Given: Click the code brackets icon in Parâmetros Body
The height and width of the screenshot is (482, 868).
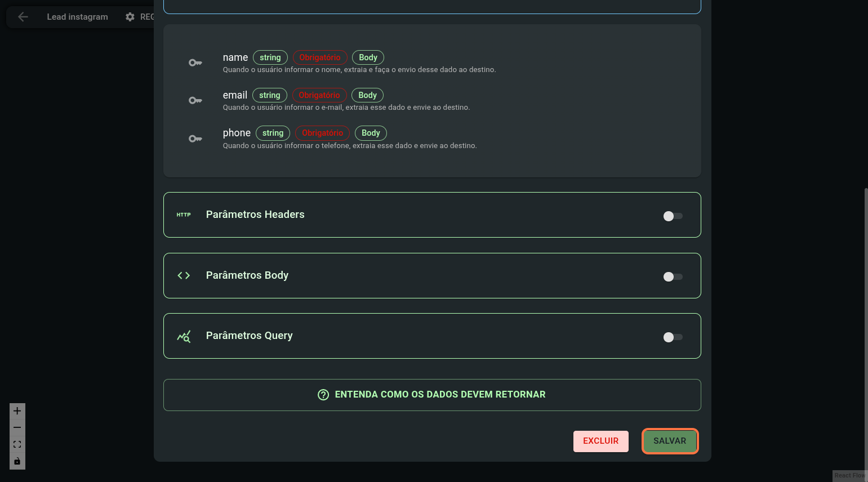Looking at the screenshot, I should click(184, 275).
